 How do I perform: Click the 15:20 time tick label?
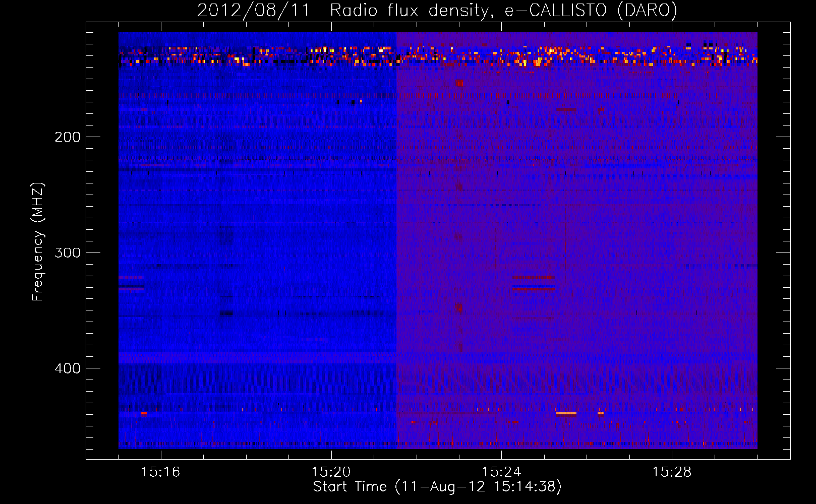[x=331, y=472]
